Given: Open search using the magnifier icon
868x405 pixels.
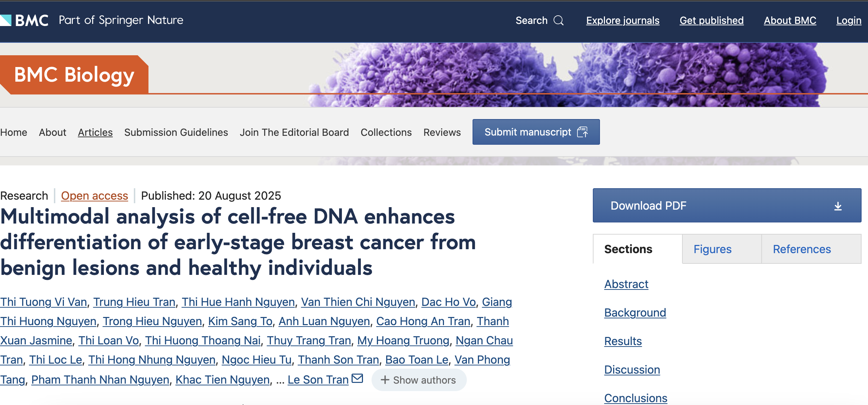Looking at the screenshot, I should (x=559, y=21).
